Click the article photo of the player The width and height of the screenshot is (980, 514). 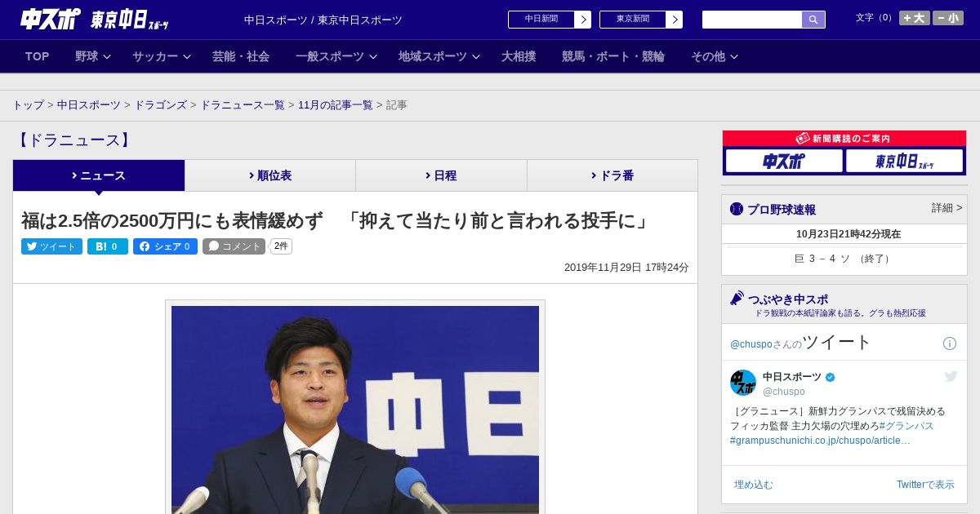[355, 410]
